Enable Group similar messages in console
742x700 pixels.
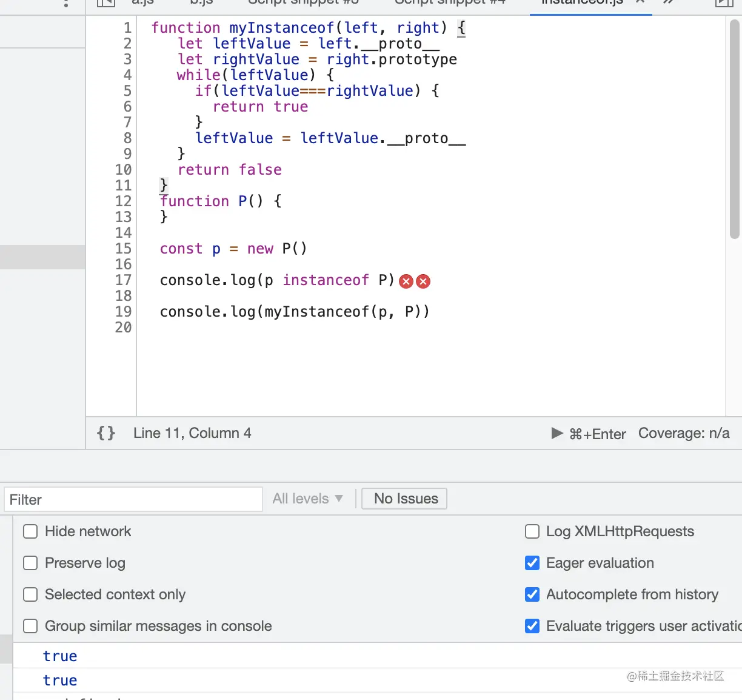point(30,626)
